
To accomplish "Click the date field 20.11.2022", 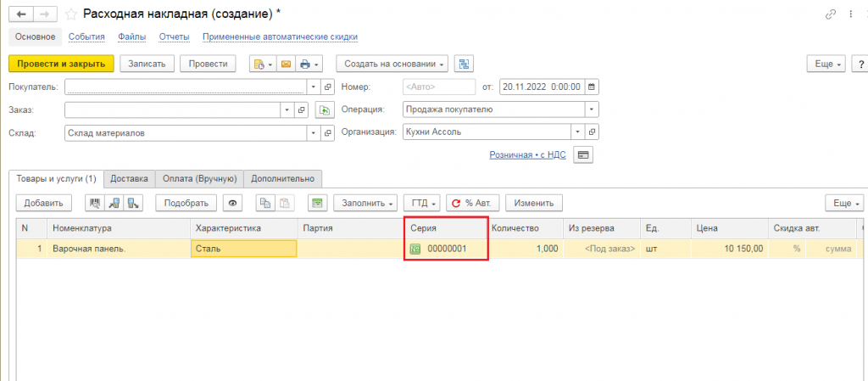I will pyautogui.click(x=542, y=87).
